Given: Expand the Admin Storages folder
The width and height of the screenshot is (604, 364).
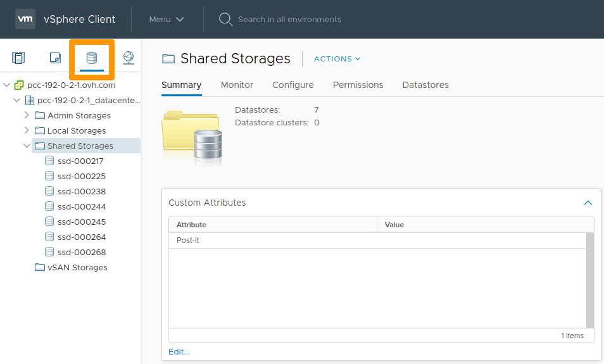Looking at the screenshot, I should click(27, 115).
